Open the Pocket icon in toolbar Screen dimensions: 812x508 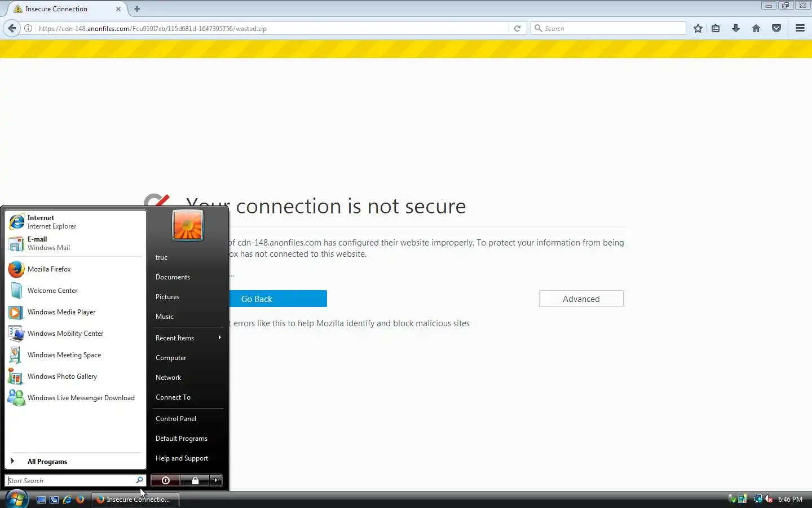point(776,28)
